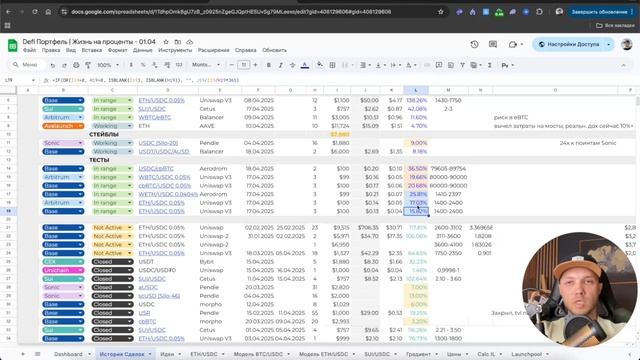Go to the browser home icon
The height and width of the screenshot is (360, 640).
coord(48,12)
